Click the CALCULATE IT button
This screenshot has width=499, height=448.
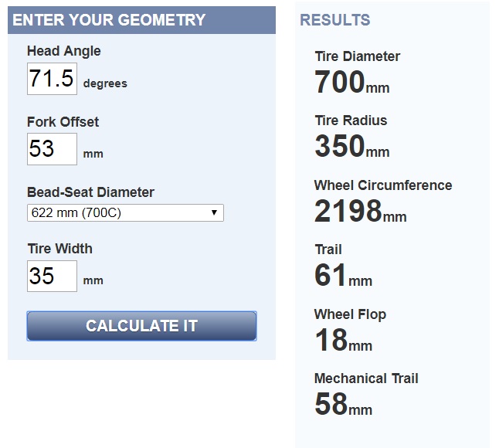[141, 326]
